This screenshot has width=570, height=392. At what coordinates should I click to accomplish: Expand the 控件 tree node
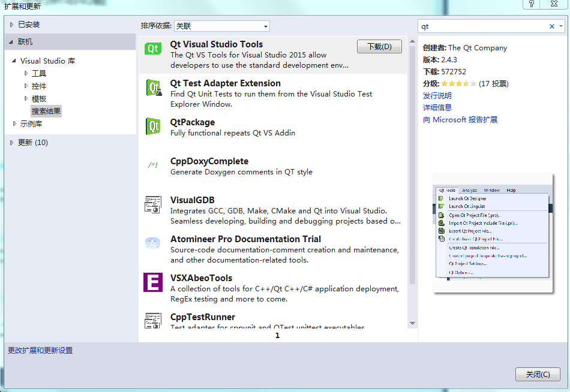point(26,86)
